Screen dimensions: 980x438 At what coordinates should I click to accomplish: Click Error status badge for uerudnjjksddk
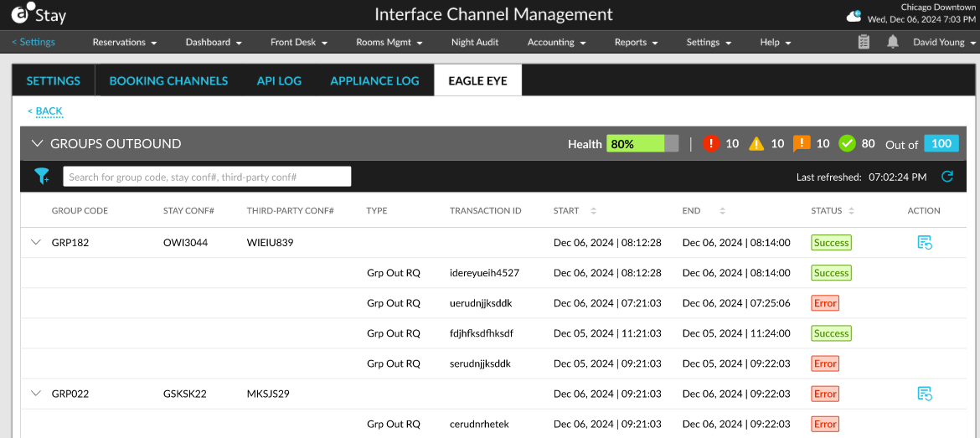point(825,303)
